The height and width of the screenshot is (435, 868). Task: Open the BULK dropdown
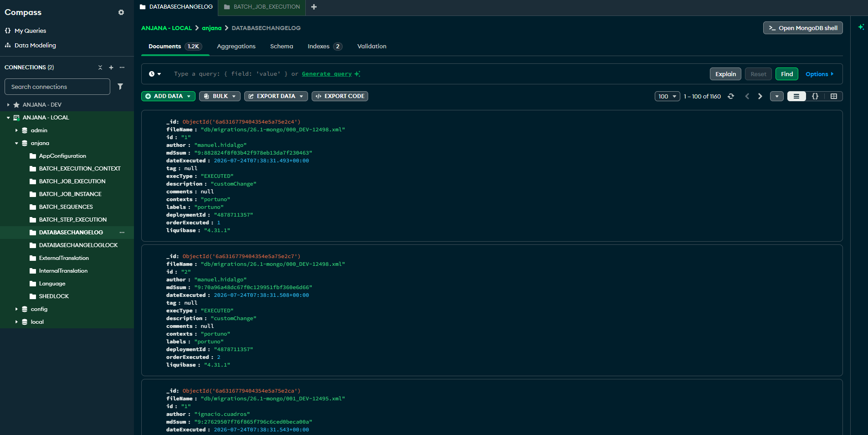(220, 96)
